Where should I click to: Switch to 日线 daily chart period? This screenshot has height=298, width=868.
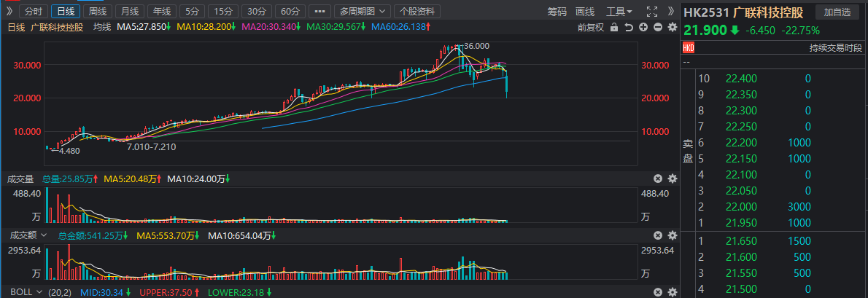pyautogui.click(x=66, y=12)
